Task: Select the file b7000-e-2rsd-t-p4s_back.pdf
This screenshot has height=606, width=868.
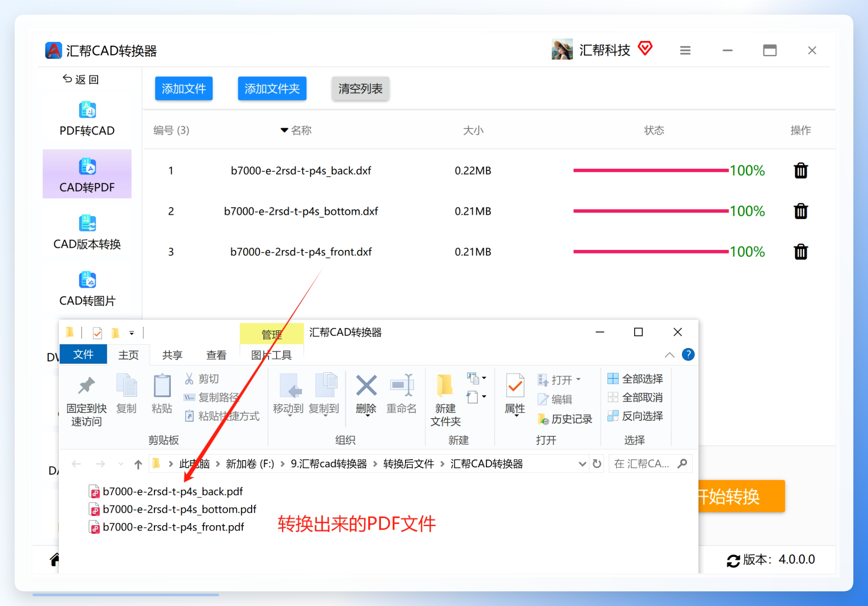Action: pos(166,492)
